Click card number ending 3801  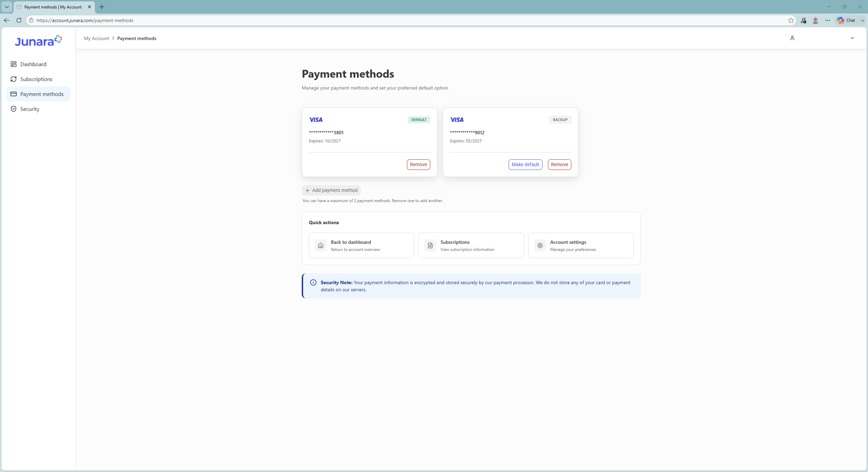(326, 132)
